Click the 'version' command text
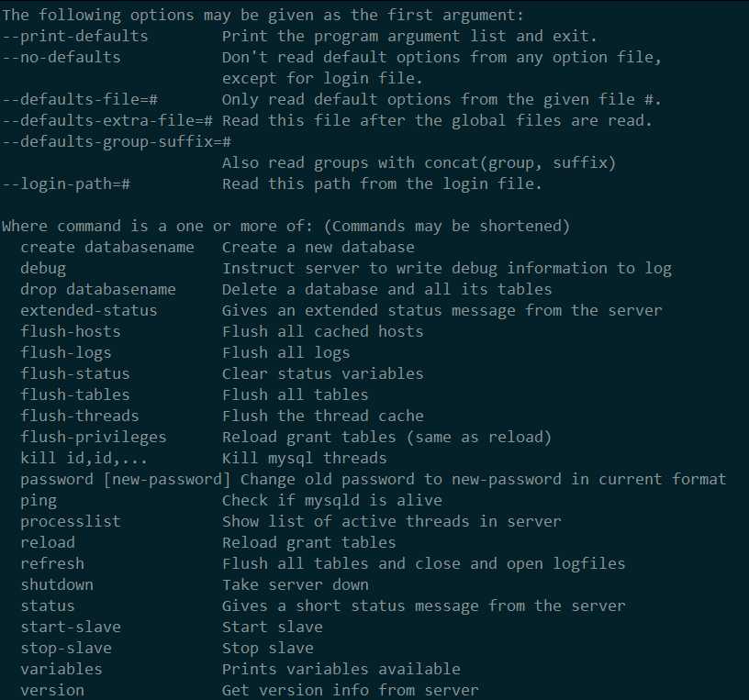This screenshot has width=749, height=700. [x=52, y=690]
